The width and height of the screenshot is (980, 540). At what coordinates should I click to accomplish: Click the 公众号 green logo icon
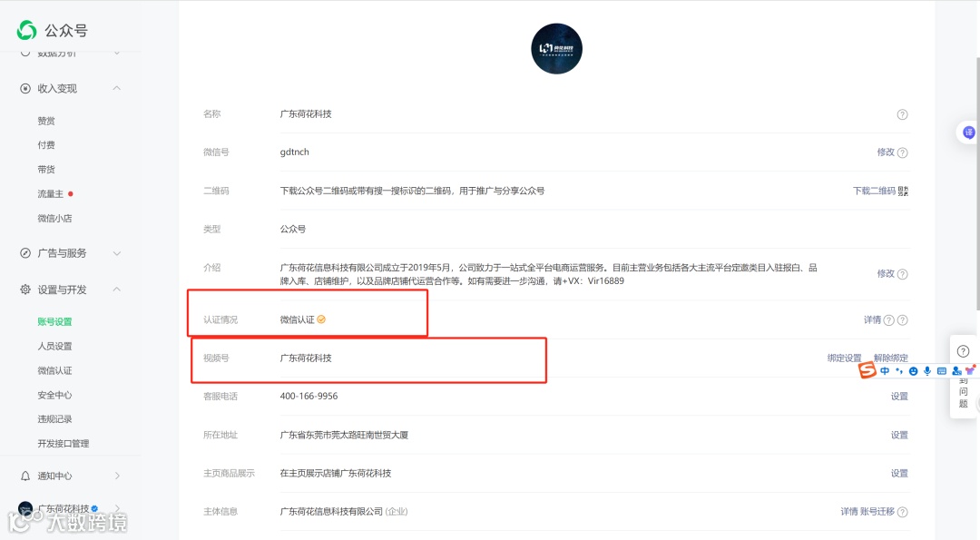click(x=27, y=30)
